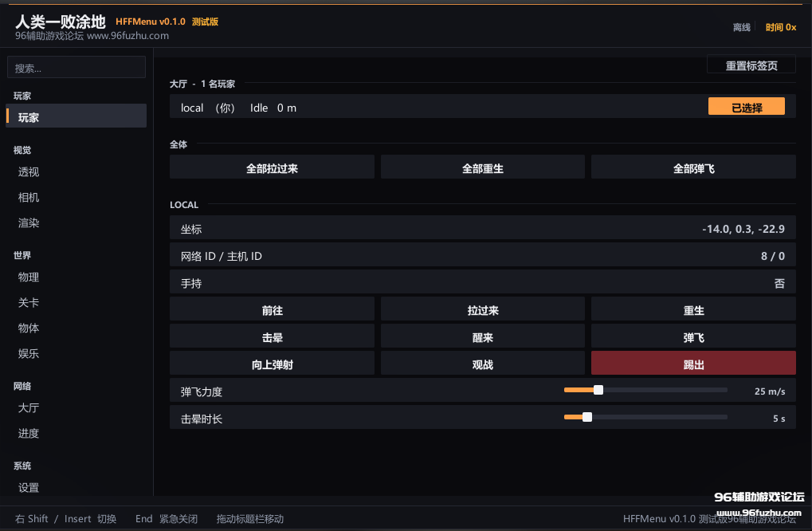
Task: Click the 拉过来 button for local
Action: [483, 310]
